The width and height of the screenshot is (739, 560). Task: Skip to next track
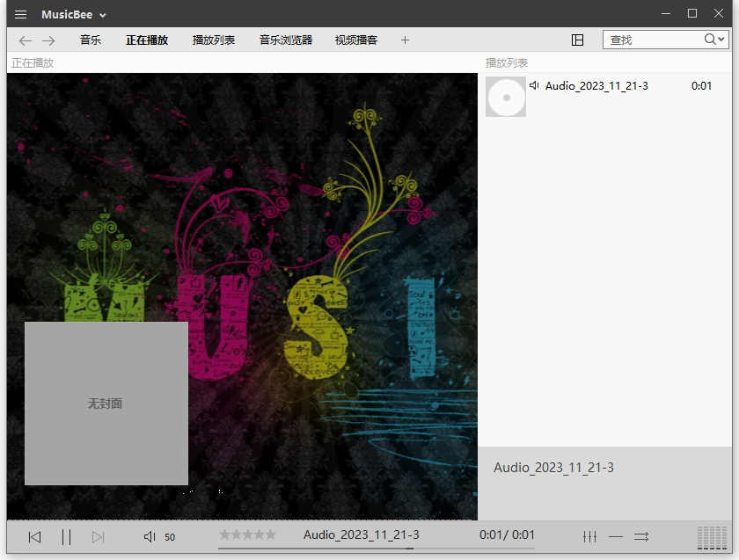pyautogui.click(x=98, y=537)
